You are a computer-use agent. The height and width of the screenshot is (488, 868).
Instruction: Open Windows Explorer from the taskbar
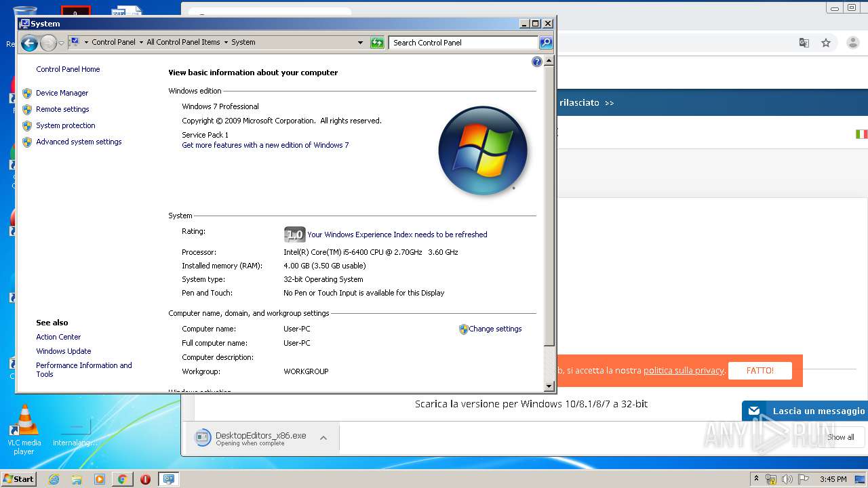coord(77,479)
